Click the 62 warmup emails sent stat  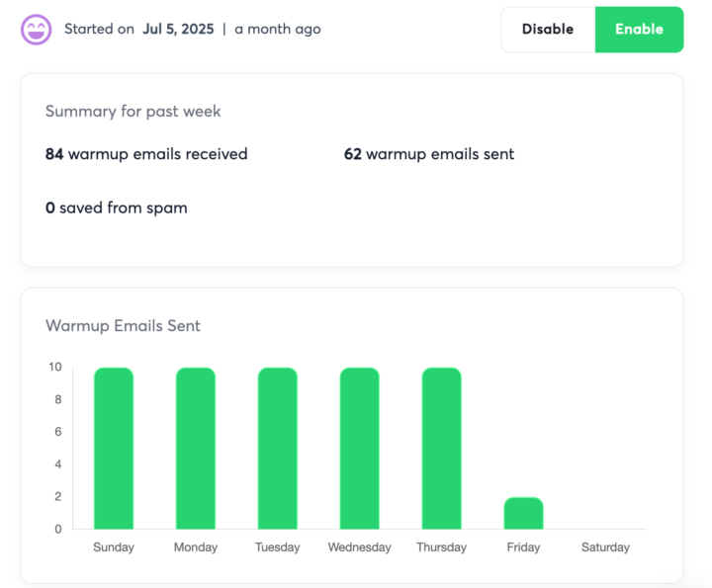tap(429, 154)
